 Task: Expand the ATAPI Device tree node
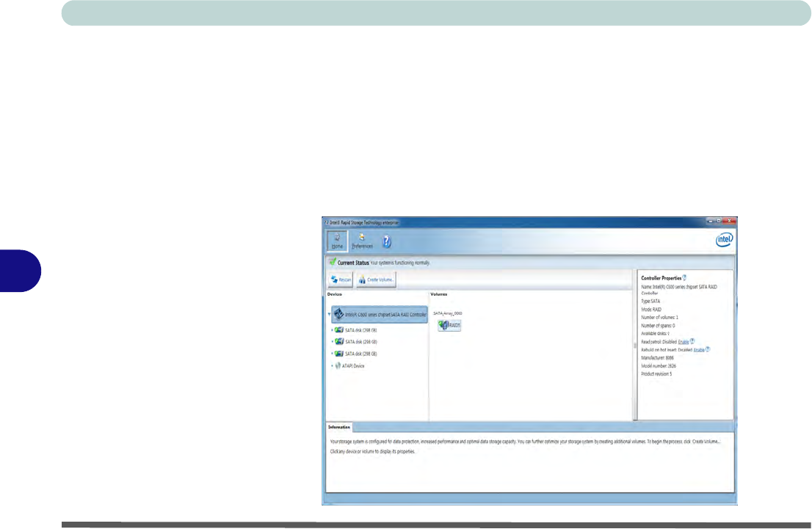(x=331, y=365)
